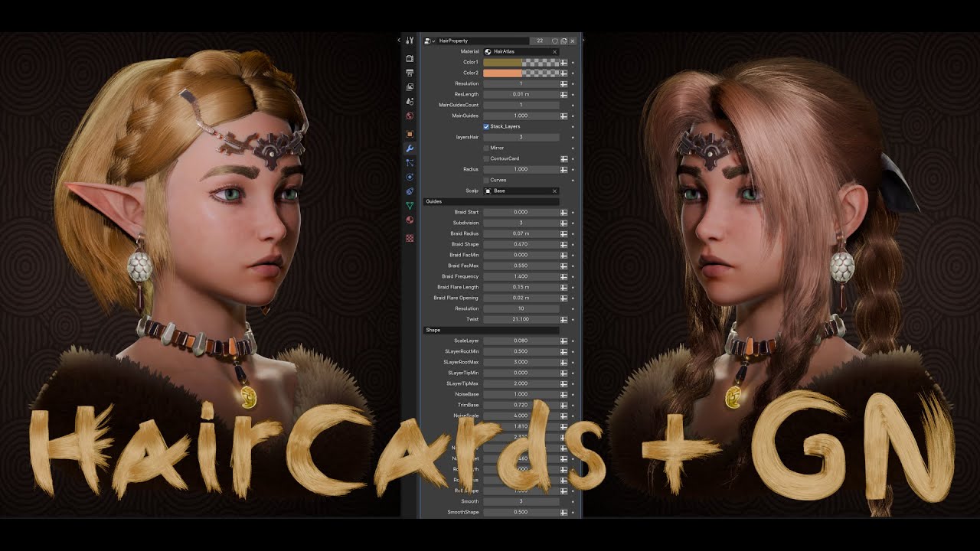Click the Twist 21.100 field
Image resolution: width=980 pixels, height=551 pixels.
[x=521, y=319]
